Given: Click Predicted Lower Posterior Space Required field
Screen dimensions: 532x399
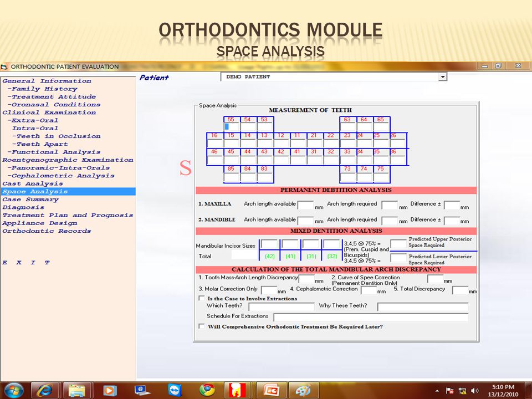Looking at the screenshot, I should (398, 258).
